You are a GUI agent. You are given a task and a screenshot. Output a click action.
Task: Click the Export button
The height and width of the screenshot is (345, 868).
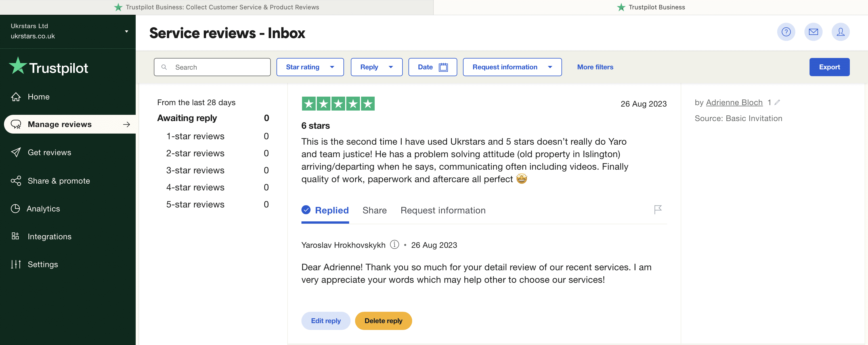pyautogui.click(x=829, y=67)
